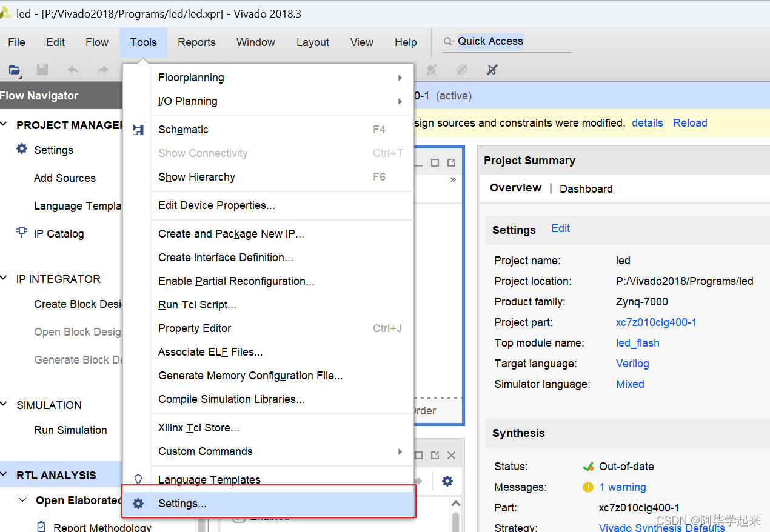Click the Reload link in banner
The width and height of the screenshot is (770, 532).
[x=690, y=123]
